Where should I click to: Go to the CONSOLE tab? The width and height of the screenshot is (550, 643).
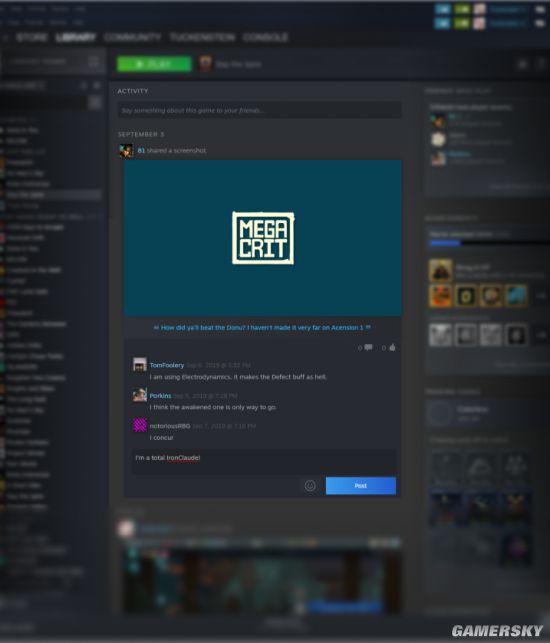coord(265,38)
